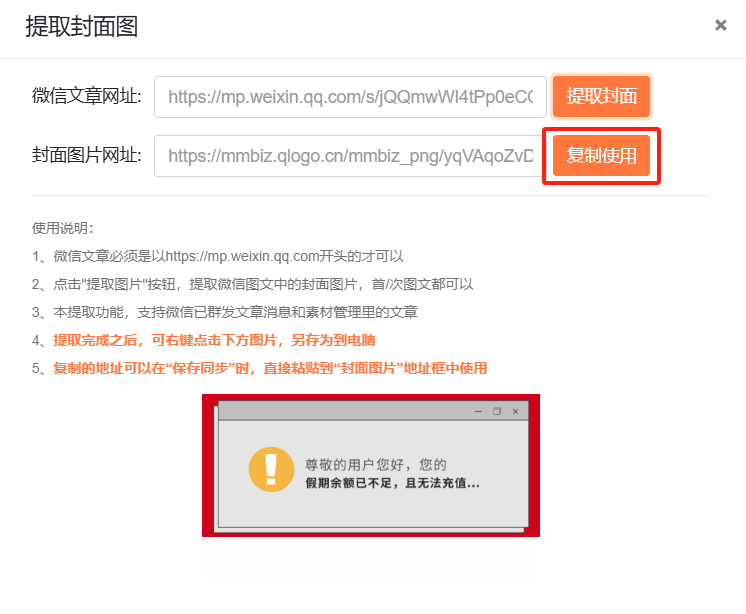Click the small x icon in the cover preview

point(515,411)
